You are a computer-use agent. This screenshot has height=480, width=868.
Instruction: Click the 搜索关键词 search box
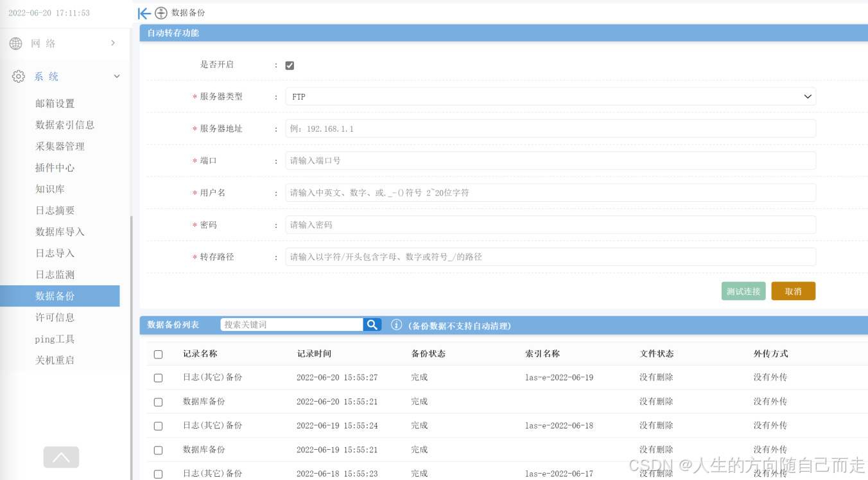tap(292, 324)
